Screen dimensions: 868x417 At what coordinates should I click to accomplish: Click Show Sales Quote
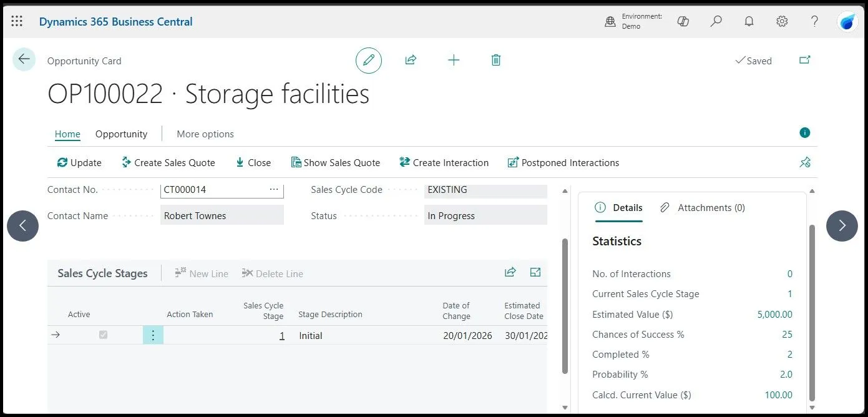[x=336, y=162]
